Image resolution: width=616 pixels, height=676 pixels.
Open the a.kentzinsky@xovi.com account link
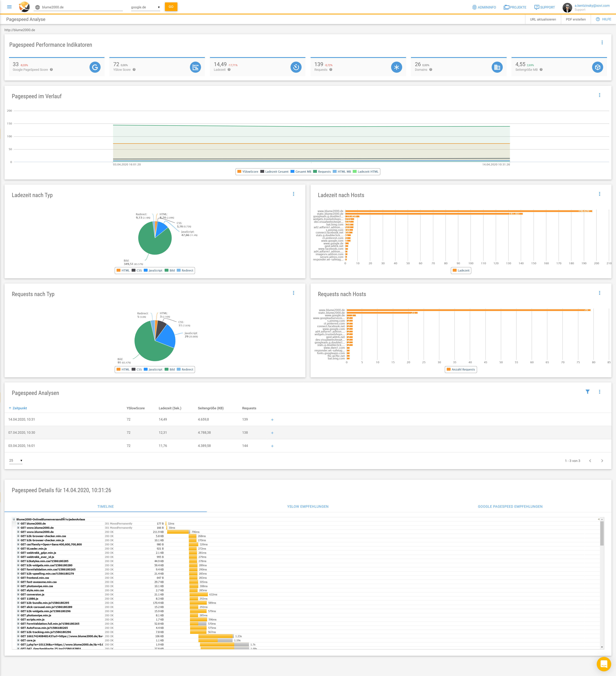pos(592,6)
